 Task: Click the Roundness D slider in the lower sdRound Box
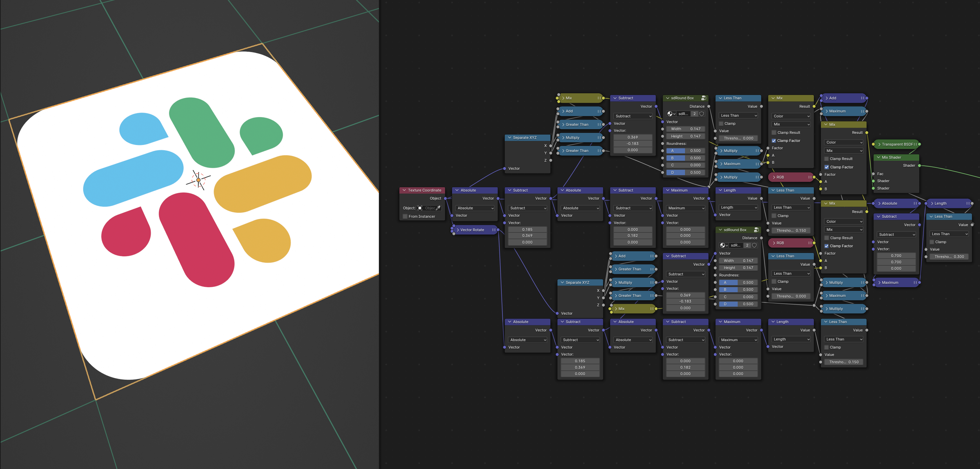click(739, 304)
